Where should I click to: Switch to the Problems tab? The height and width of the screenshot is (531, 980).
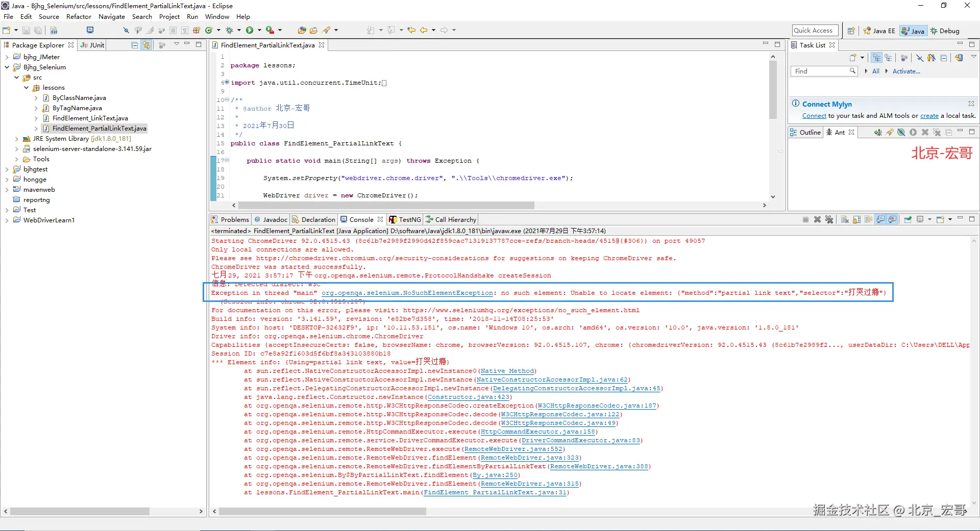[x=230, y=219]
